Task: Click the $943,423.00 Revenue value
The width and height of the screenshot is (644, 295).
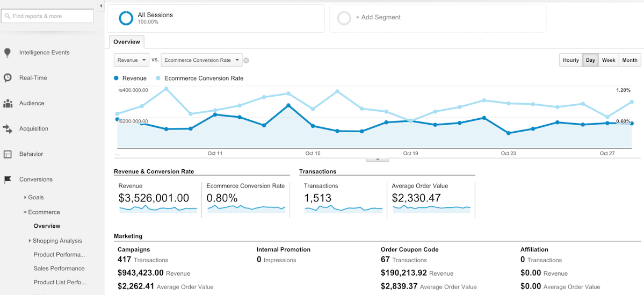Action: tap(154, 273)
